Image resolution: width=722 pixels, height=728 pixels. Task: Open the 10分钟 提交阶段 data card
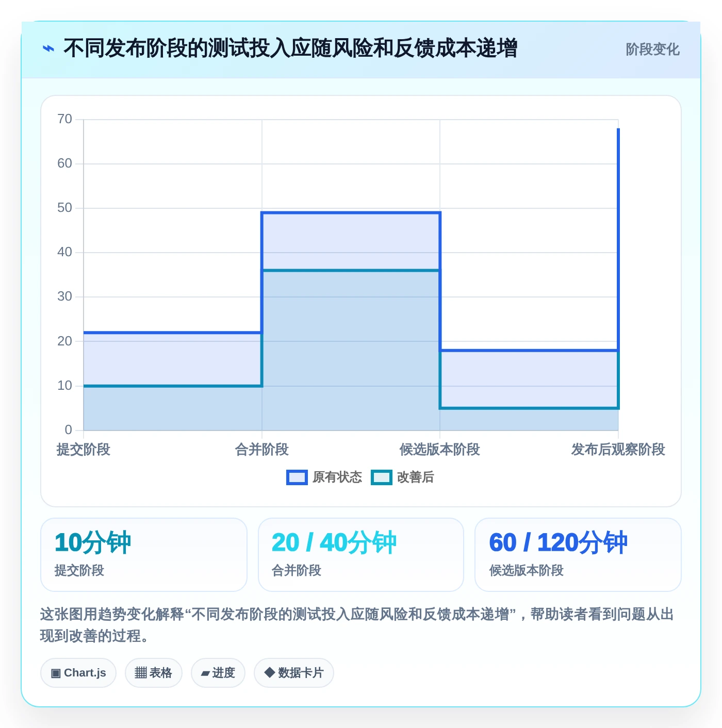144,555
